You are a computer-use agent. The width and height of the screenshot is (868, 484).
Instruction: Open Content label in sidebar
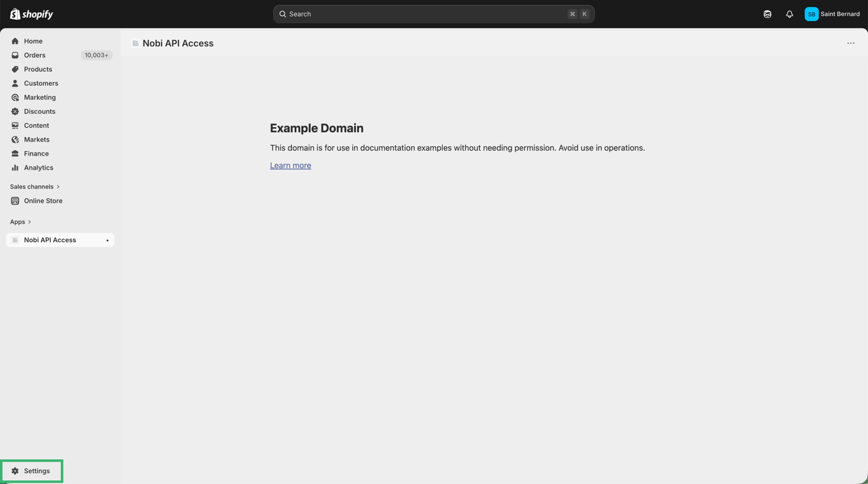[36, 125]
